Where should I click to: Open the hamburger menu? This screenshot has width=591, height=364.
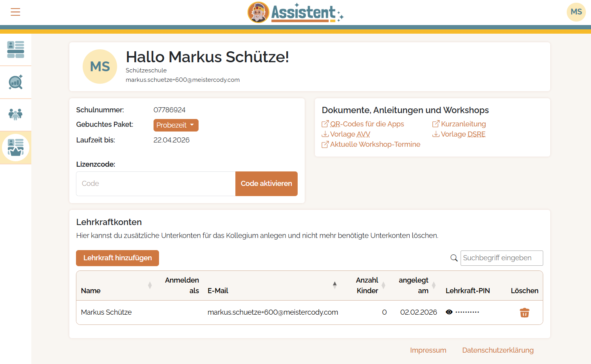pos(15,12)
